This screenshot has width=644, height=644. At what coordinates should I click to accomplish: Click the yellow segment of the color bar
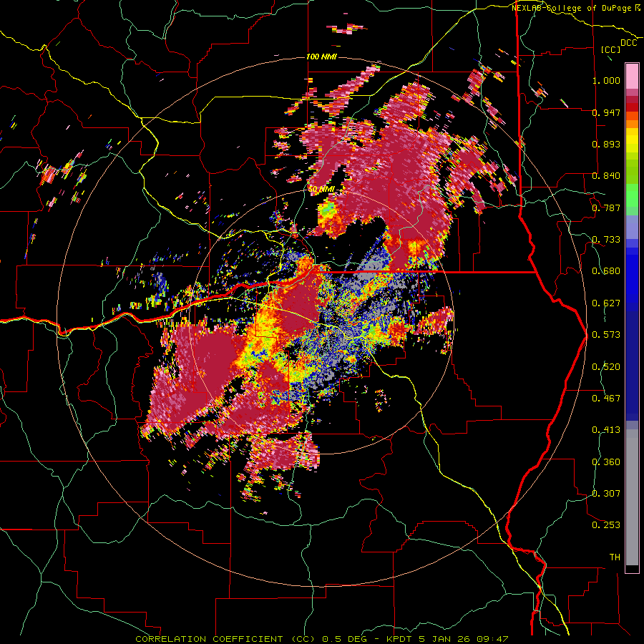click(x=632, y=141)
